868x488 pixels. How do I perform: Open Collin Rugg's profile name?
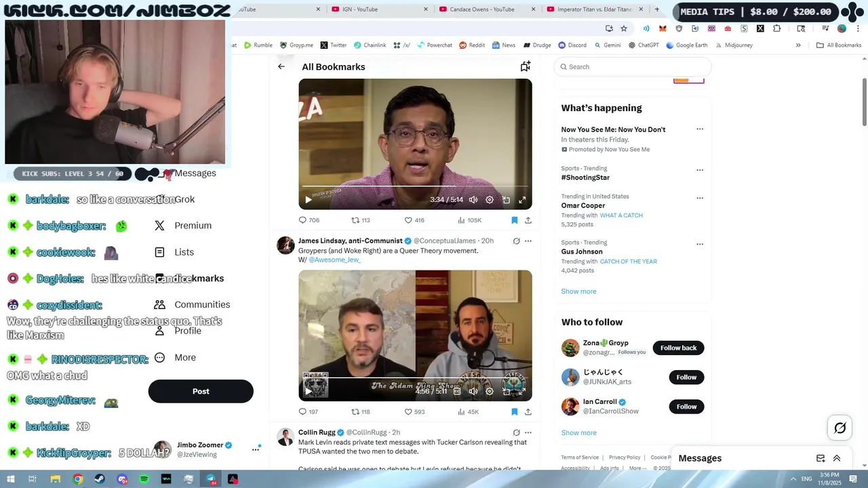click(317, 432)
